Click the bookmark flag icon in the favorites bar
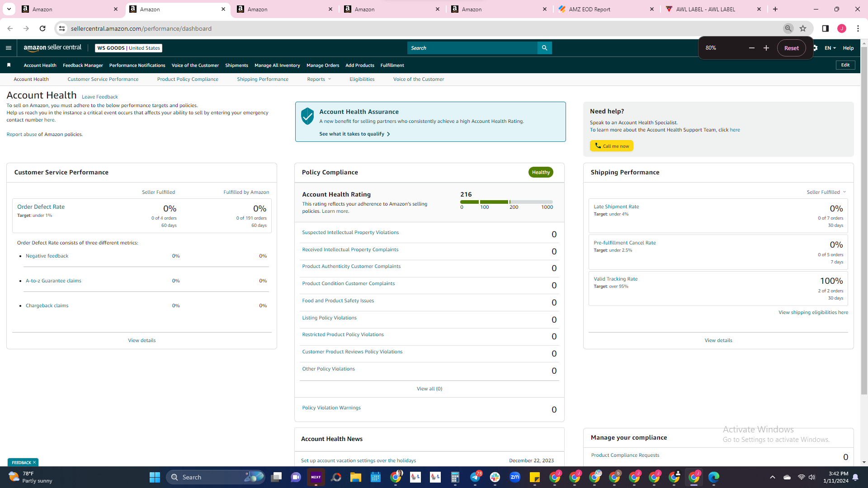Viewport: 868px width, 488px height. pyautogui.click(x=9, y=65)
